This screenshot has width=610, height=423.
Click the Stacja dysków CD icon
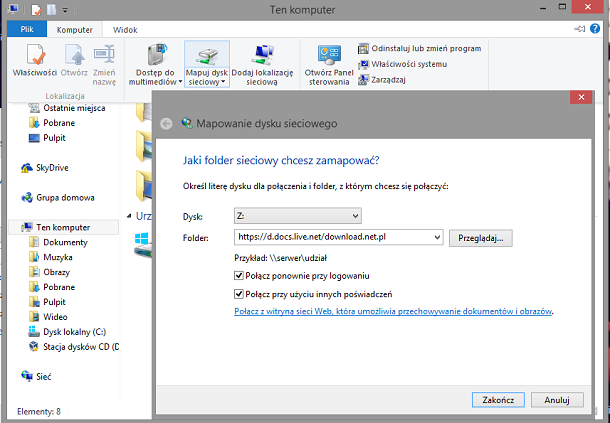(34, 346)
